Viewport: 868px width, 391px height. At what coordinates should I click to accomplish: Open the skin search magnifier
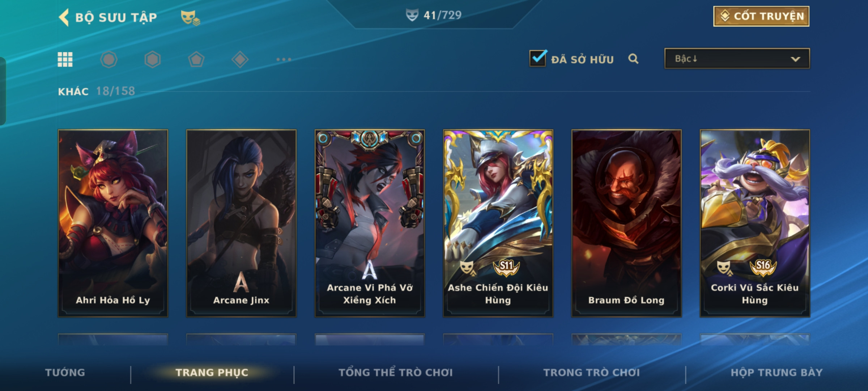click(x=633, y=59)
